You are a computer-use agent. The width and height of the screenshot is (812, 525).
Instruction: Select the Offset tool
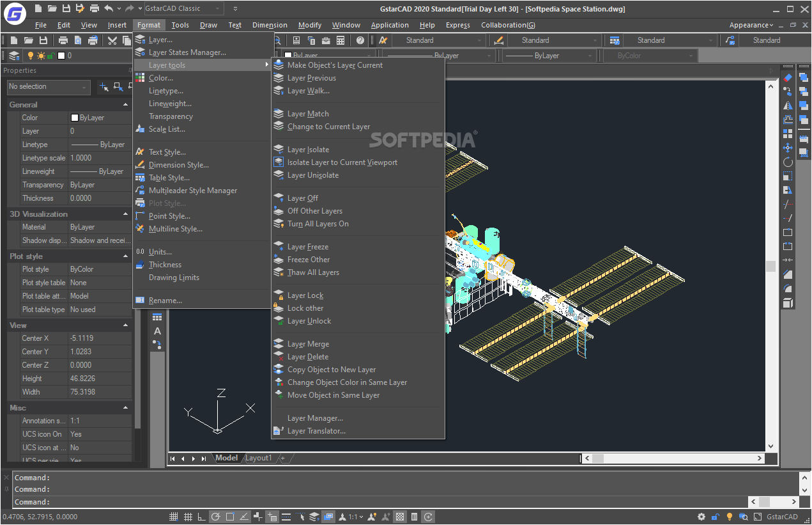[x=788, y=120]
